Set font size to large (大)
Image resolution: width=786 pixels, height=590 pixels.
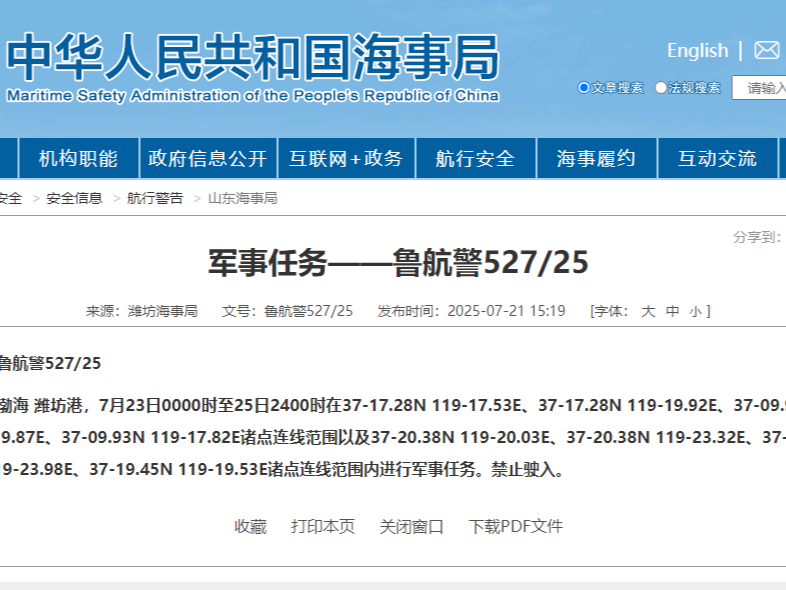[648, 311]
